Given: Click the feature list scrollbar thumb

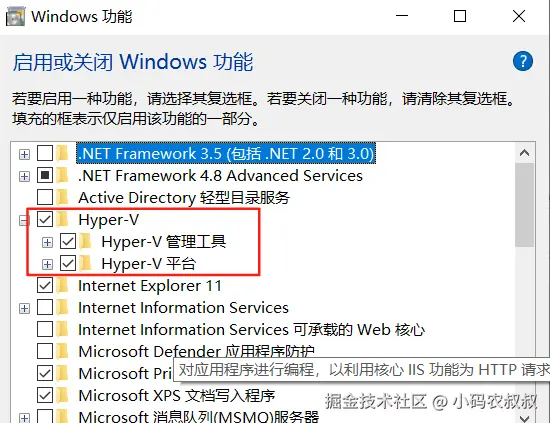Looking at the screenshot, I should 525,205.
